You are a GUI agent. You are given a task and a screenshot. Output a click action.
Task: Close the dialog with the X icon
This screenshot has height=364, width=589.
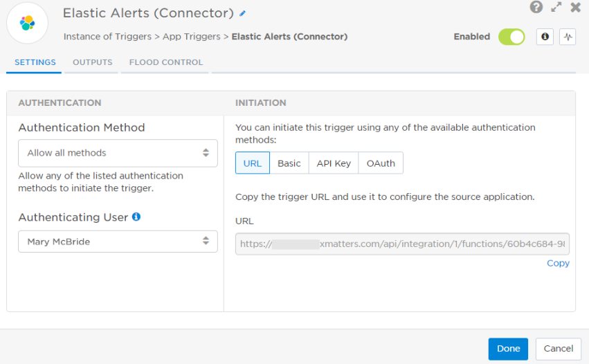pos(575,7)
